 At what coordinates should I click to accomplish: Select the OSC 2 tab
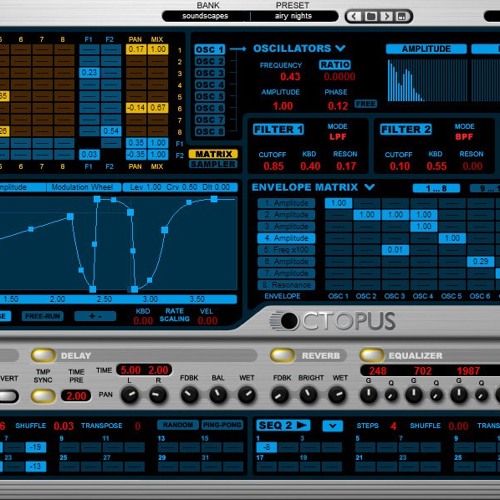(x=210, y=61)
